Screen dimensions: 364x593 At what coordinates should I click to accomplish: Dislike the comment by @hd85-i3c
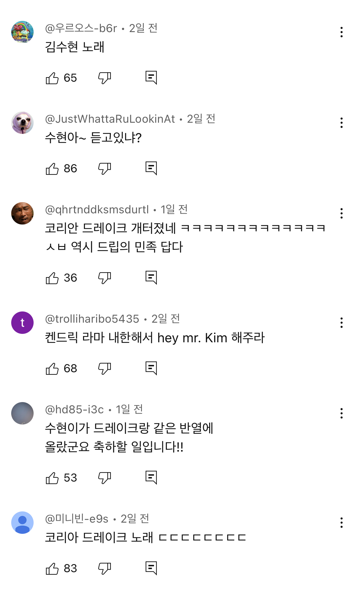105,478
